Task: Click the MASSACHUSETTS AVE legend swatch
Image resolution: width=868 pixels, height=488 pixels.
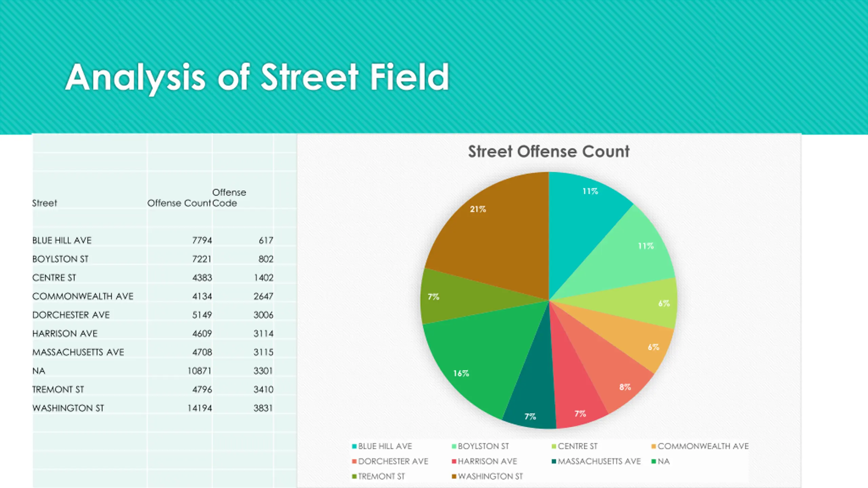Action: (x=554, y=461)
